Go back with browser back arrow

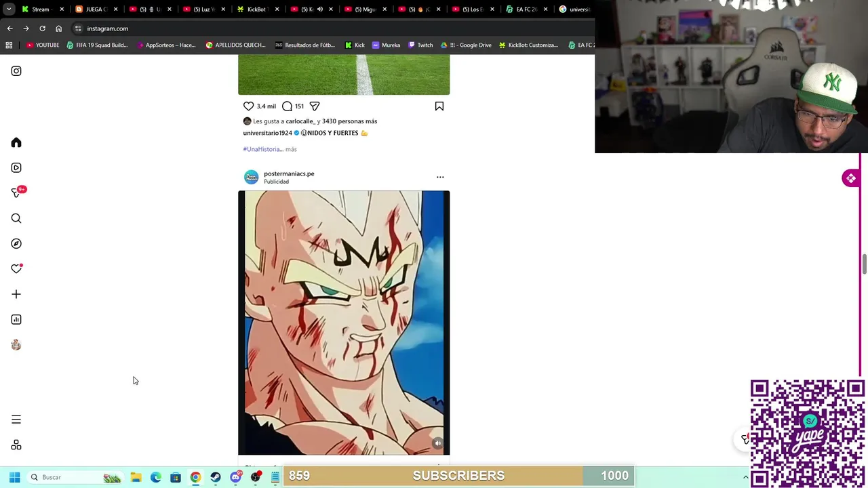click(x=9, y=28)
